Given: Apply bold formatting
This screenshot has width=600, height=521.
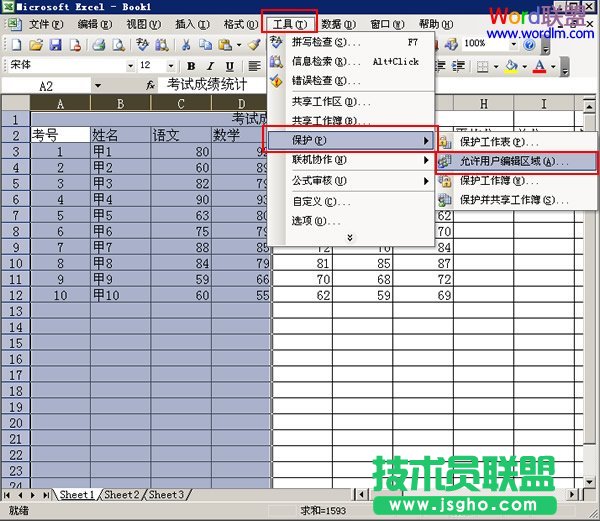Looking at the screenshot, I should pos(191,67).
